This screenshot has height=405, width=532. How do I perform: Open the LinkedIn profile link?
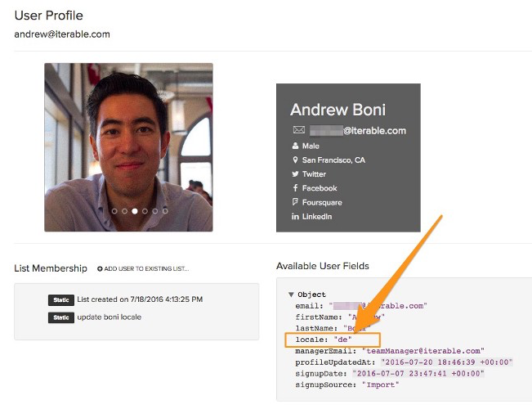coord(316,216)
